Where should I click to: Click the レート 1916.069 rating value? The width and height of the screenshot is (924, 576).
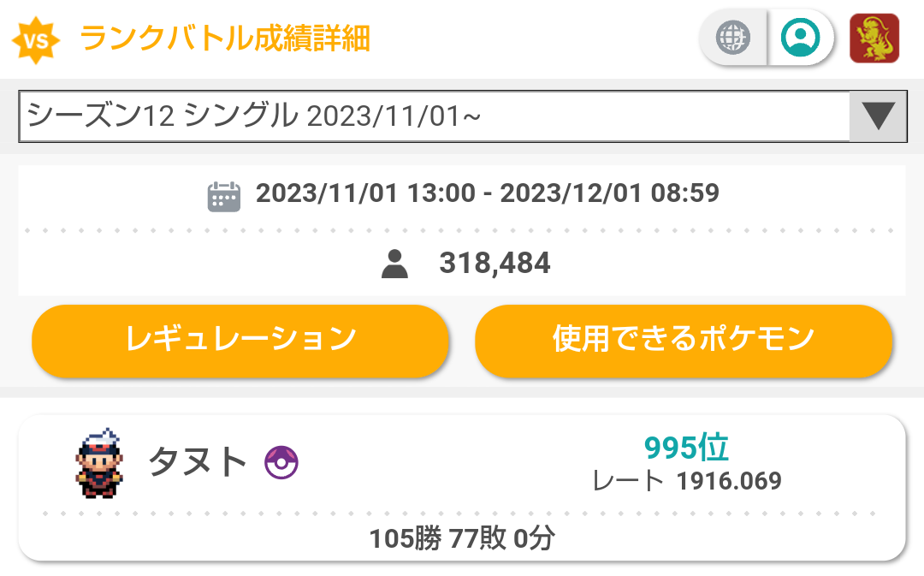(x=686, y=481)
